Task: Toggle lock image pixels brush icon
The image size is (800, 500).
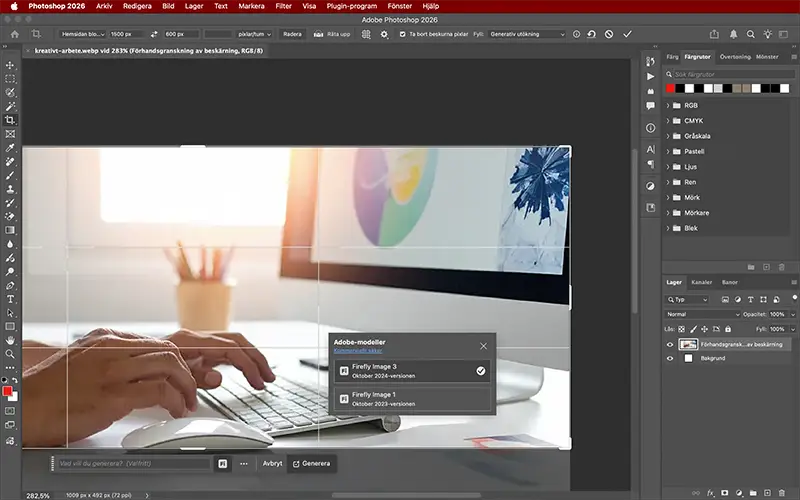Action: [x=693, y=330]
